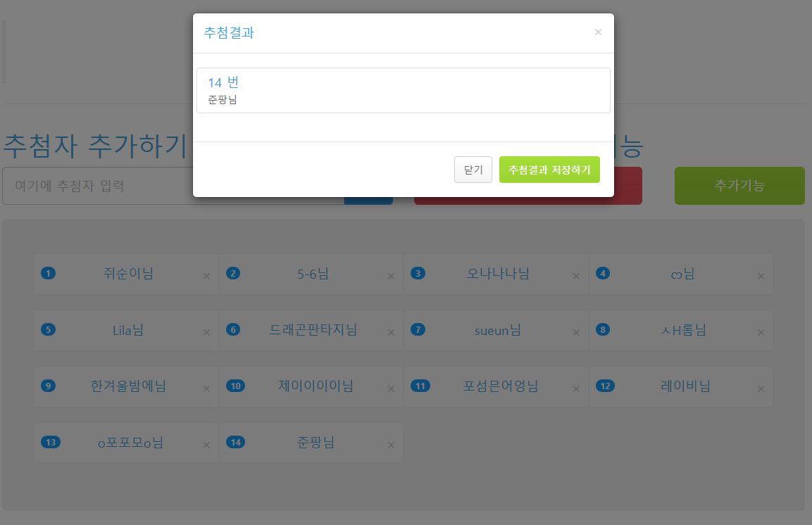Image resolution: width=812 pixels, height=525 pixels.
Task: Click the 닫기 button
Action: point(473,170)
